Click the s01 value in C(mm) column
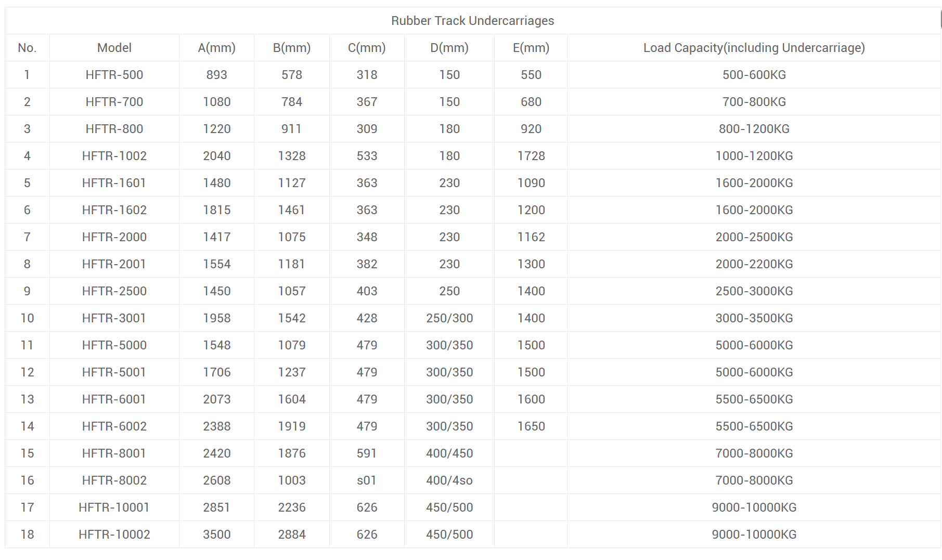 click(x=367, y=480)
